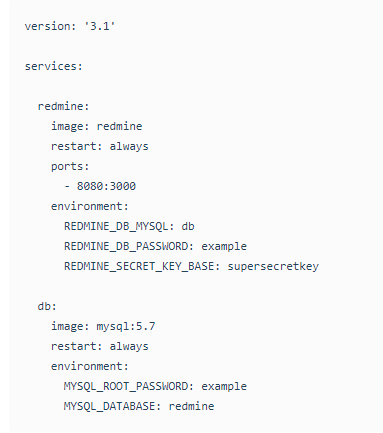Click the services: key
This screenshot has height=433, width=383.
coord(53,66)
